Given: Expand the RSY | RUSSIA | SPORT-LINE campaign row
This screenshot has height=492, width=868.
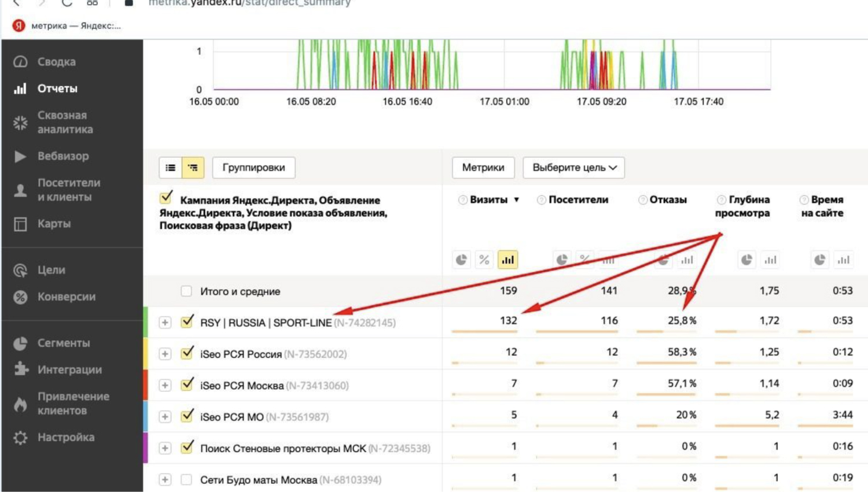Looking at the screenshot, I should 165,323.
